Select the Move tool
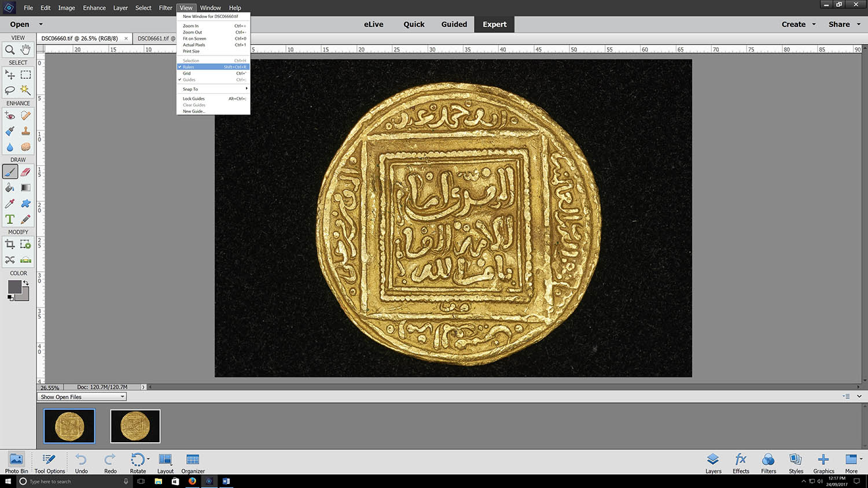Viewport: 868px width, 488px height. tap(10, 75)
